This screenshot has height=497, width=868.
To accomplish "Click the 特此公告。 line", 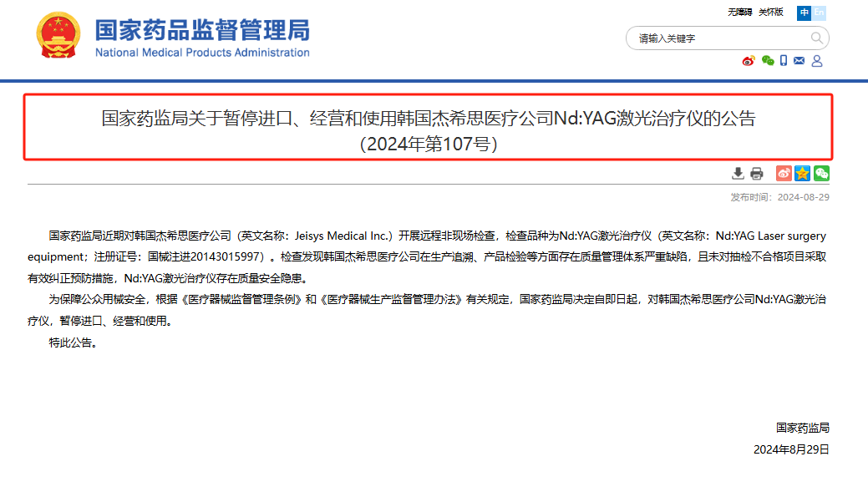I will point(74,342).
